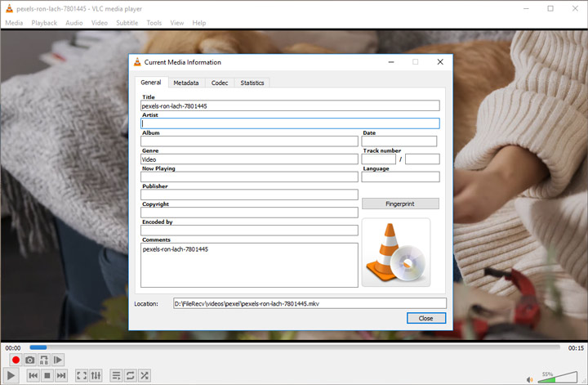
Task: Toggle the playlist view
Action: point(116,375)
